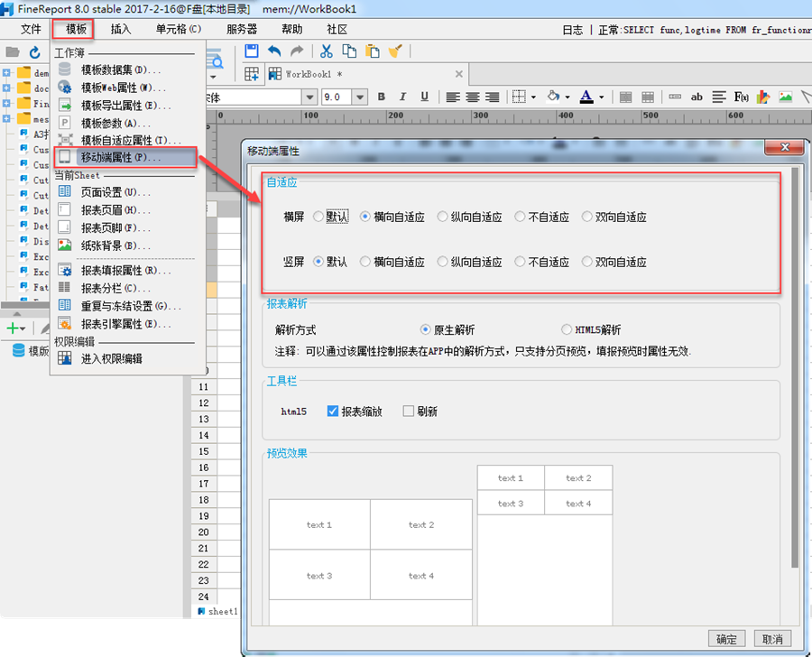Screen dimensions: 812x657
Task: Open the 单元格 menu
Action: [179, 29]
